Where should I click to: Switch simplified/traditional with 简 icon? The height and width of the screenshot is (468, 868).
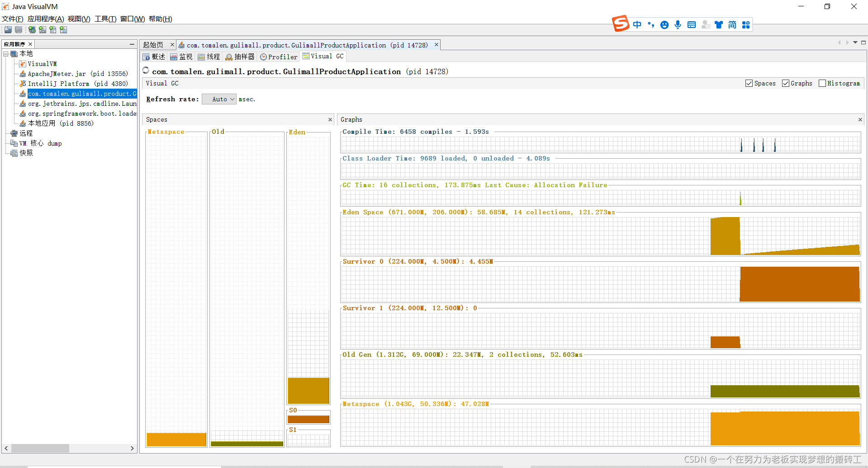point(732,25)
